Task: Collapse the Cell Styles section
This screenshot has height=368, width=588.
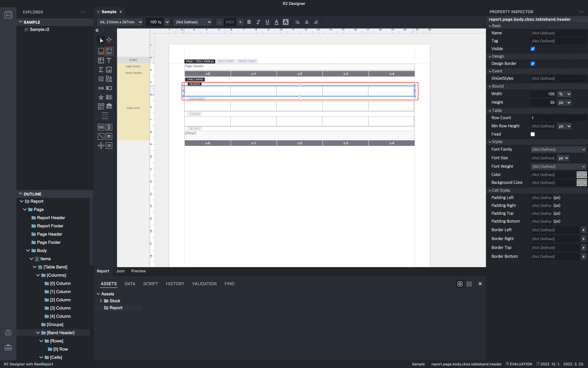Action: pyautogui.click(x=490, y=191)
